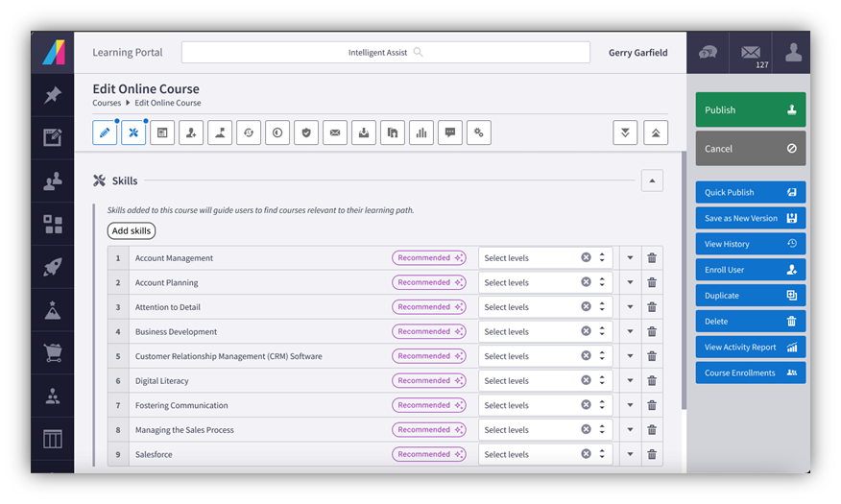Open the chat bubbles icon in header
This screenshot has height=504, width=841.
click(708, 53)
